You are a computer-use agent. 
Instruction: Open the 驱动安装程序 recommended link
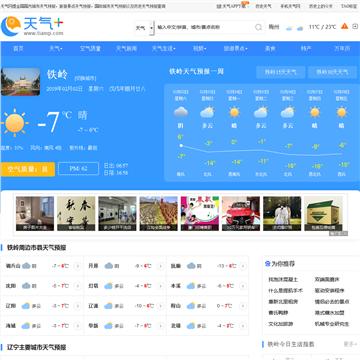330,290
